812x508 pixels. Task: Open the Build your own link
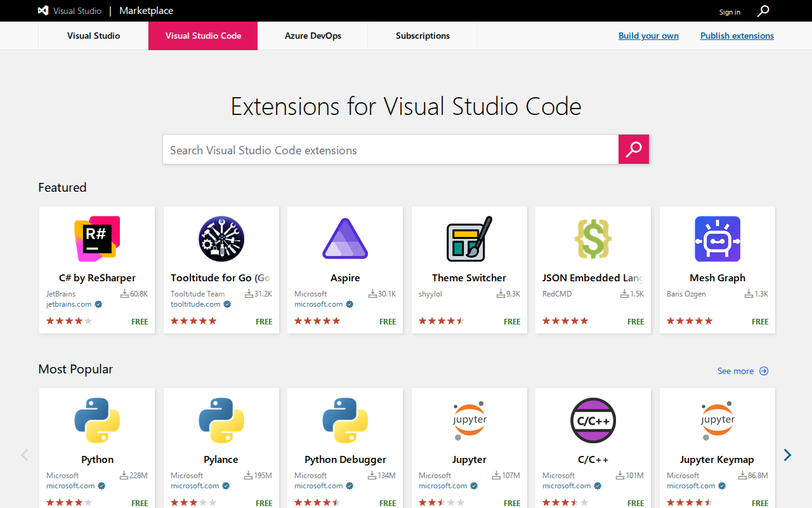[x=648, y=36]
